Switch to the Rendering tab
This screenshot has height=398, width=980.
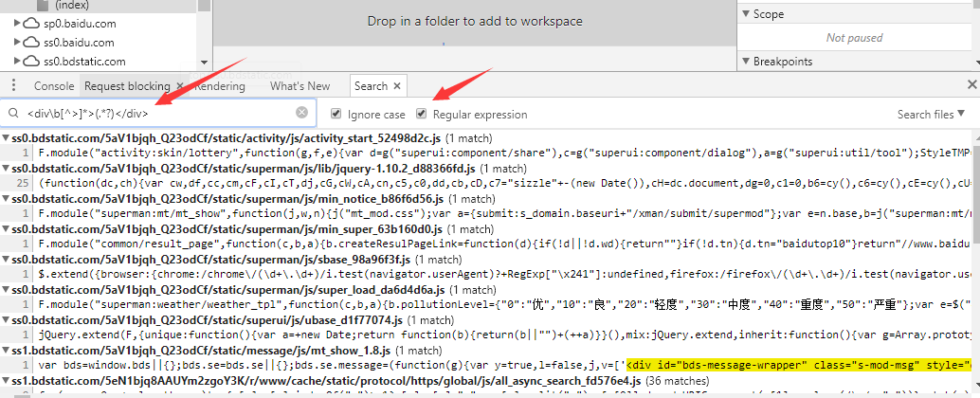(x=219, y=85)
